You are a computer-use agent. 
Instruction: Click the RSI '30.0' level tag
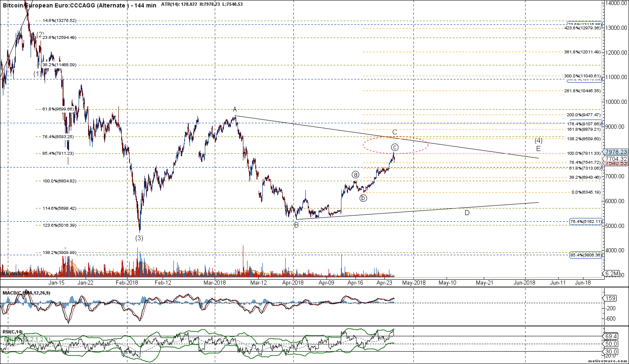(x=611, y=352)
